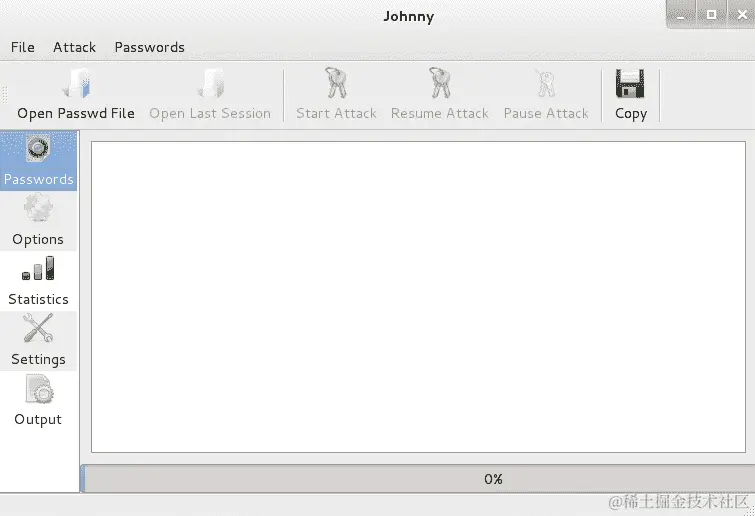Viewport: 755px width, 516px height.
Task: Click the 0% progress bar
Action: (x=417, y=479)
